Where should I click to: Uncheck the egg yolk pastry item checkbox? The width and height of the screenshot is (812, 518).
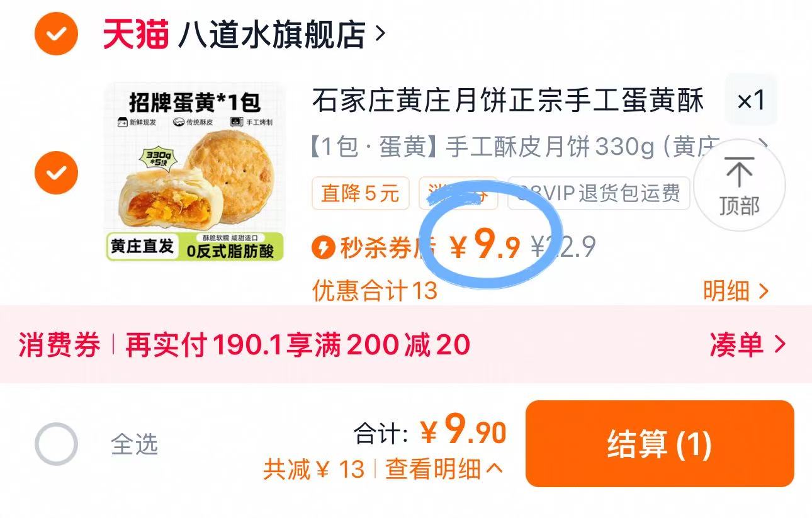57,172
